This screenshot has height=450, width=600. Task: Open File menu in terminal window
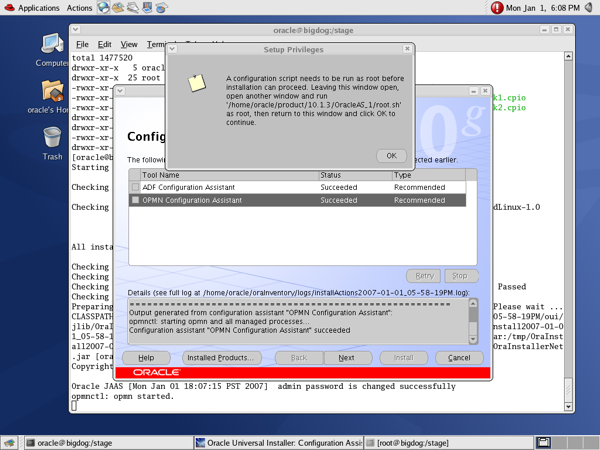[x=82, y=44]
